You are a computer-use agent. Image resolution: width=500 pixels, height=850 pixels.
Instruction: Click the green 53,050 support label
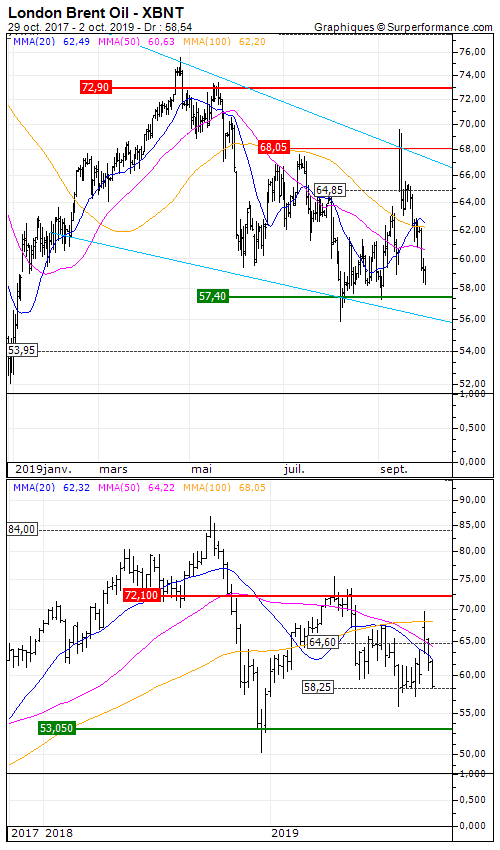[56, 728]
